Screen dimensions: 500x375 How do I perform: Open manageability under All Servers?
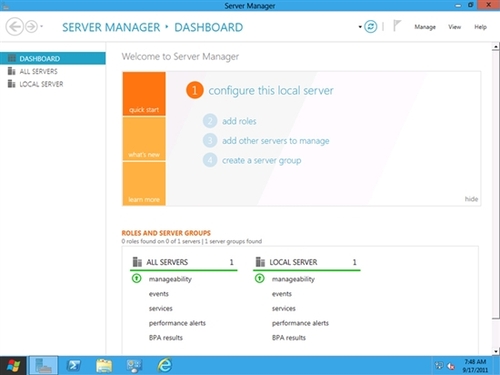[170, 279]
